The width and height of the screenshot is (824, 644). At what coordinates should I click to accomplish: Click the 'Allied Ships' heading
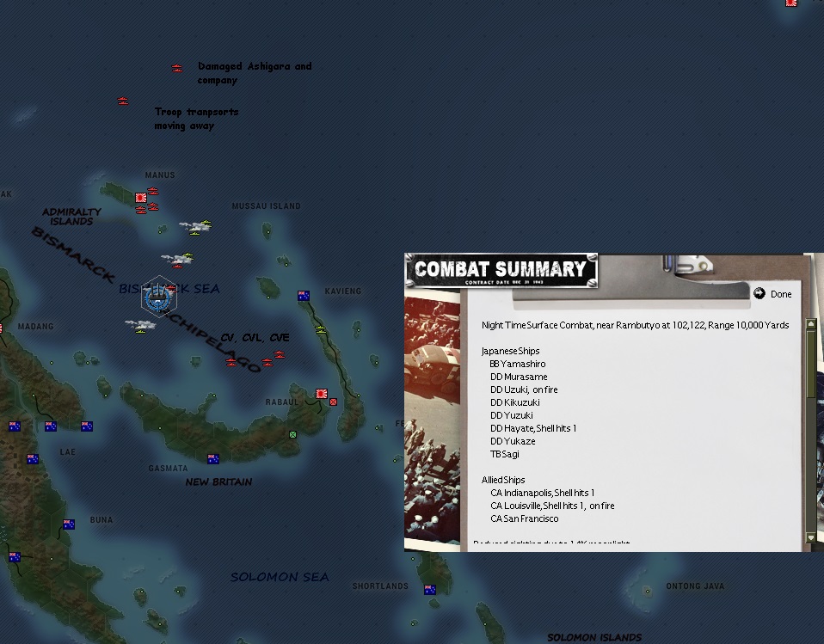(503, 480)
